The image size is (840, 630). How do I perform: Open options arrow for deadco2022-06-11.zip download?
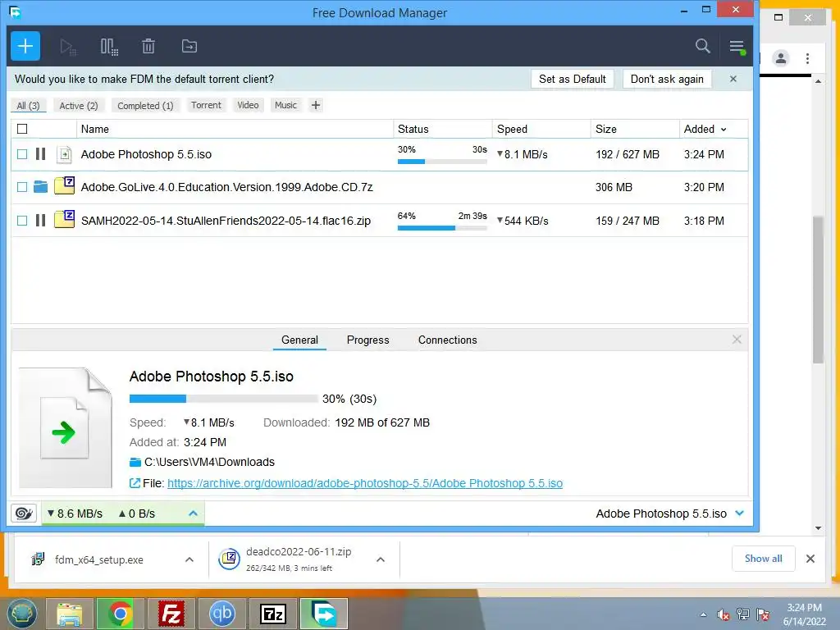coord(381,559)
